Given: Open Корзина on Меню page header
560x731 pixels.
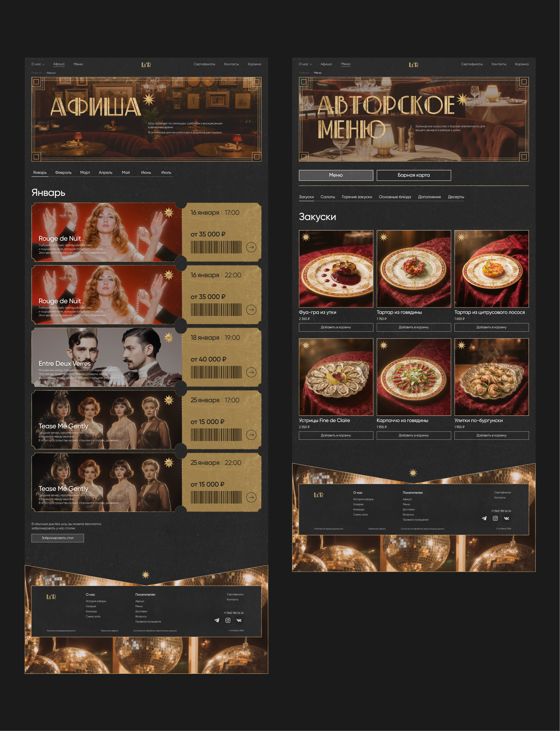Looking at the screenshot, I should [522, 64].
